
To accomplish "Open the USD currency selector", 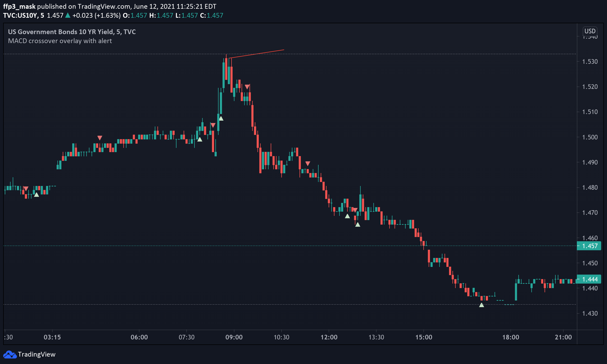I will coord(590,31).
